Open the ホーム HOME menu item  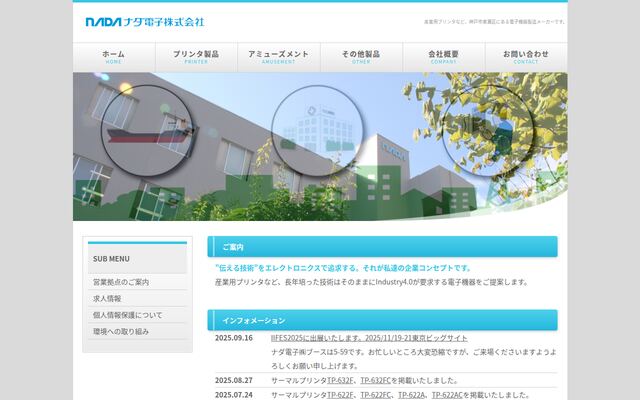[x=114, y=57]
